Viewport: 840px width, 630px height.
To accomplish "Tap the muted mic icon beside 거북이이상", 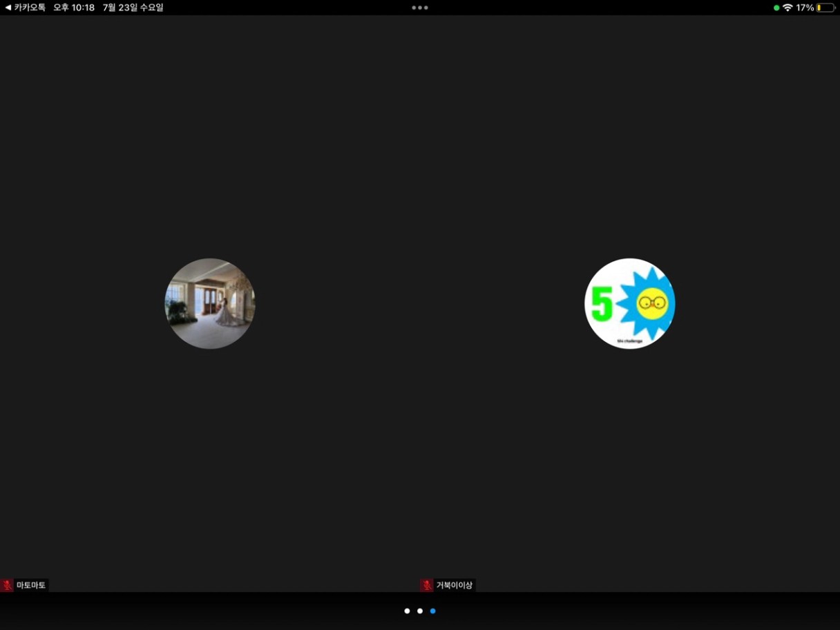I will point(427,585).
